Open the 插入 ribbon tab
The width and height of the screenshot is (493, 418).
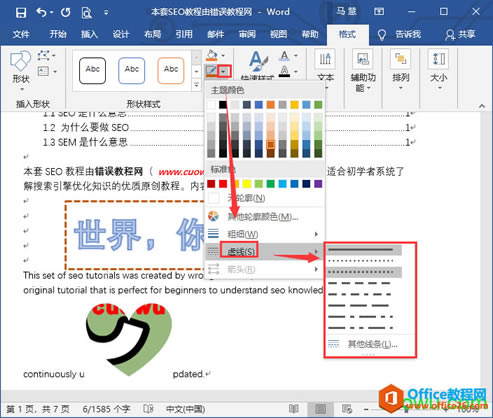pos(89,34)
